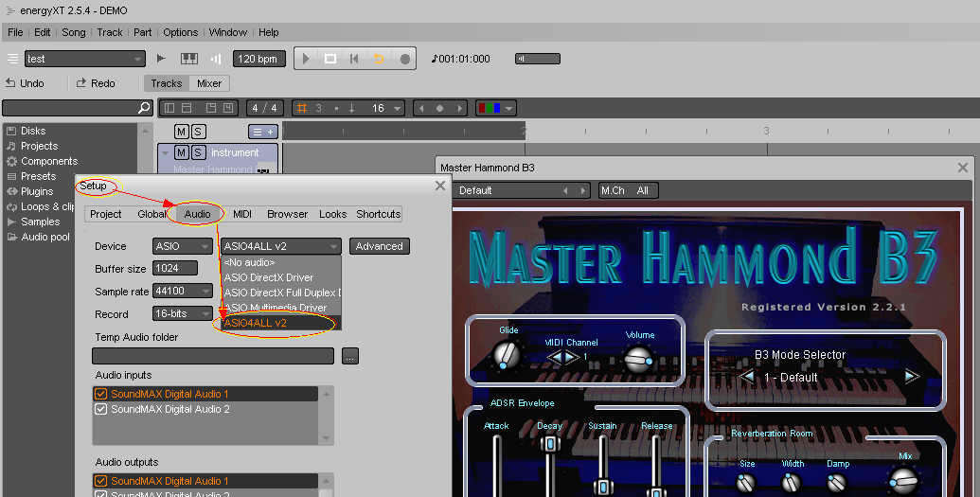
Task: Click the small arrow icon right of the song name dropdown
Action: [161, 59]
